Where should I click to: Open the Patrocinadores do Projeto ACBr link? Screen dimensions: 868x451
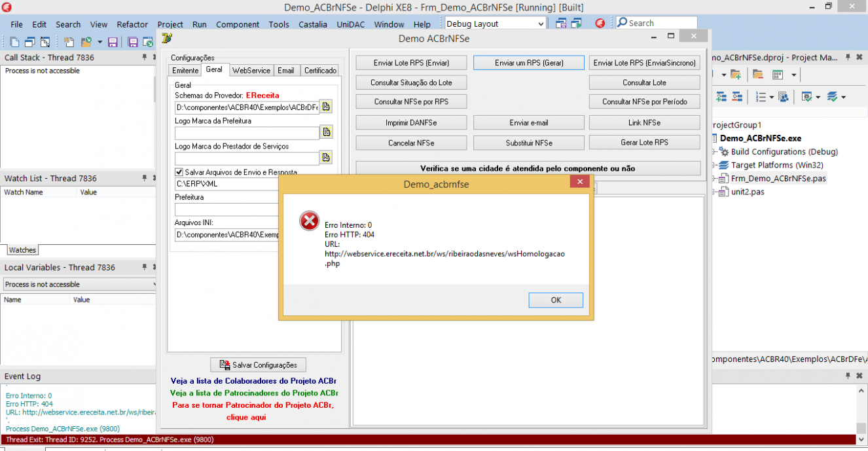point(254,393)
